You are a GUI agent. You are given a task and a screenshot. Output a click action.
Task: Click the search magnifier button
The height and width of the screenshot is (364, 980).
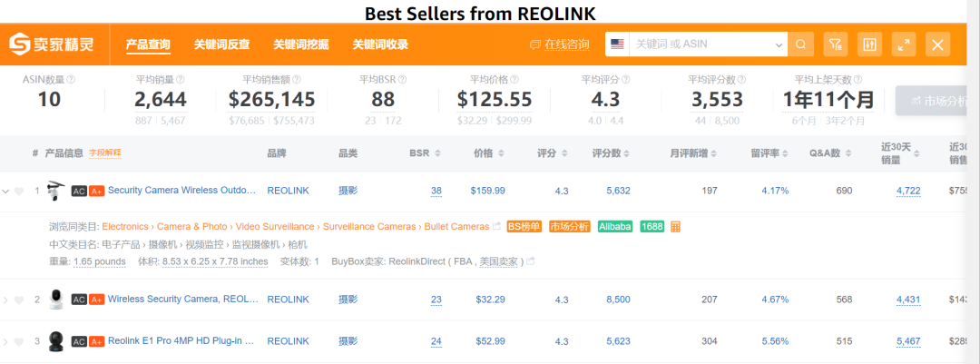point(800,44)
